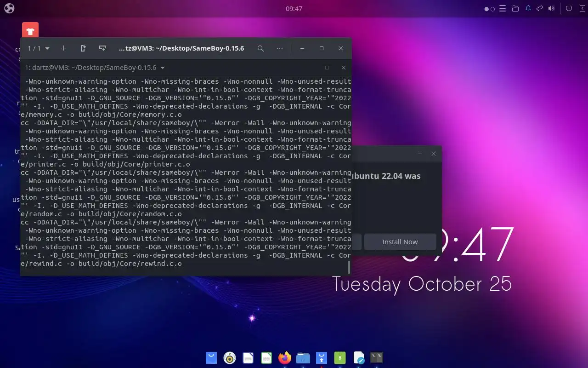Open Files manager folder in dock
Image resolution: width=588 pixels, height=368 pixels.
pos(303,357)
